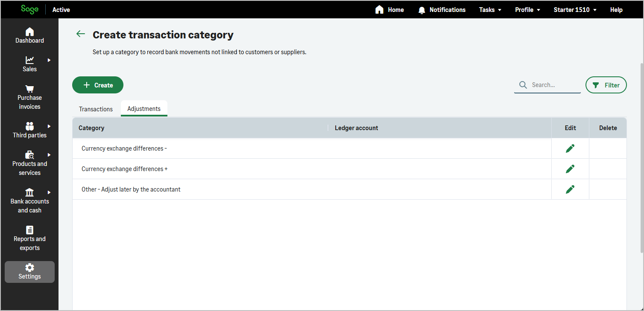Open Purchase invoices cart icon

point(29,89)
